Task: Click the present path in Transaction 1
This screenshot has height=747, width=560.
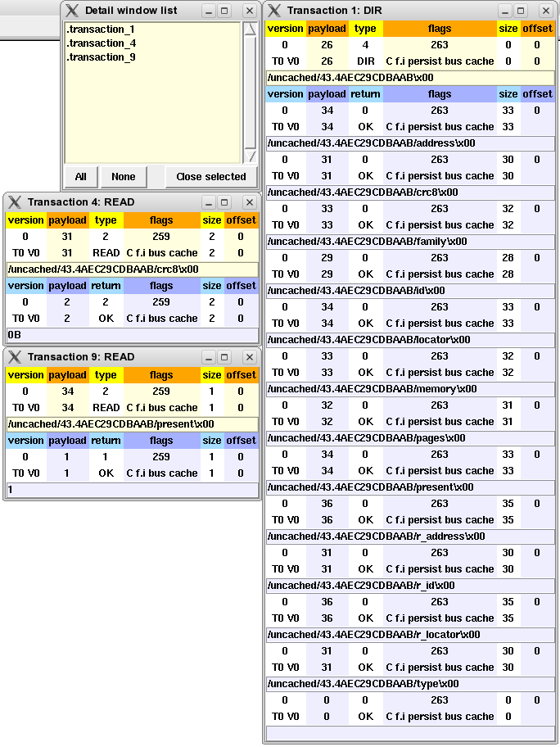Action: 410,487
